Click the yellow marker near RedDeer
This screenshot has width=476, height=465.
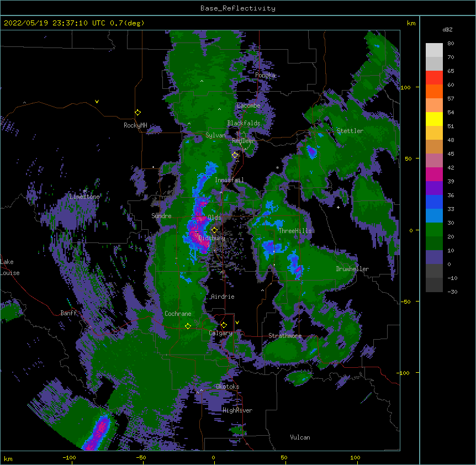tap(235, 155)
